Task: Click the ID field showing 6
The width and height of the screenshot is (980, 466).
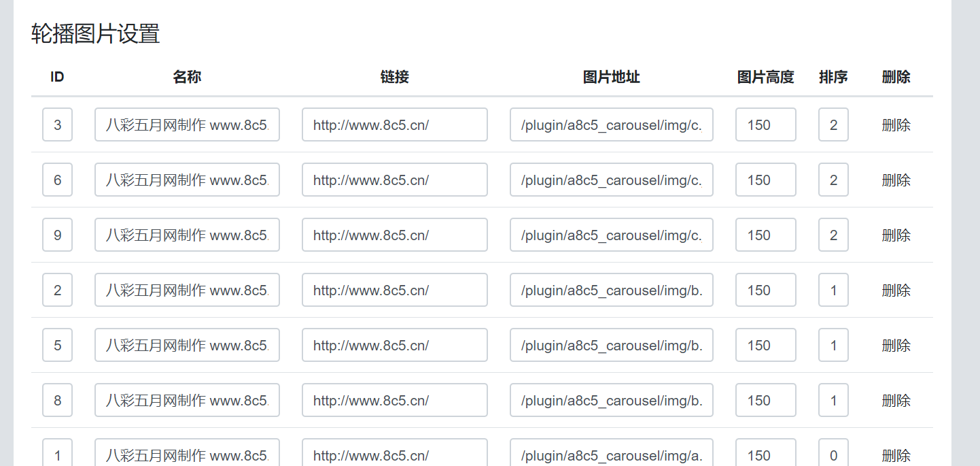Action: coord(57,180)
